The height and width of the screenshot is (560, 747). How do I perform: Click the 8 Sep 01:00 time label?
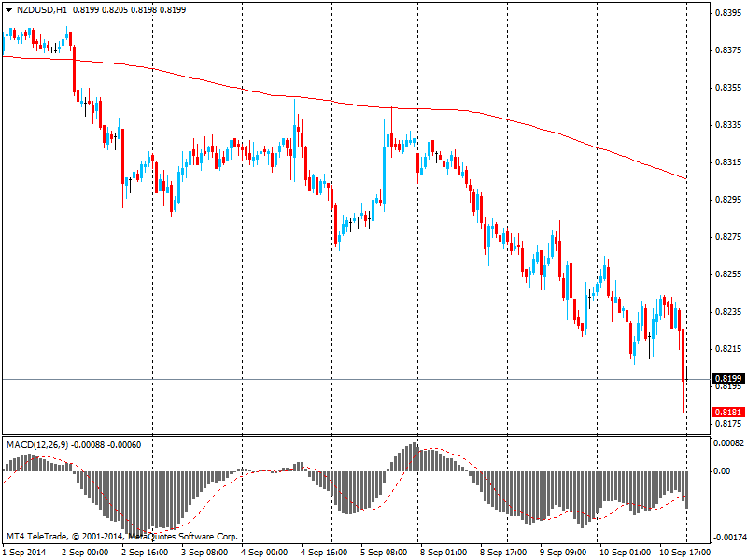point(443,552)
